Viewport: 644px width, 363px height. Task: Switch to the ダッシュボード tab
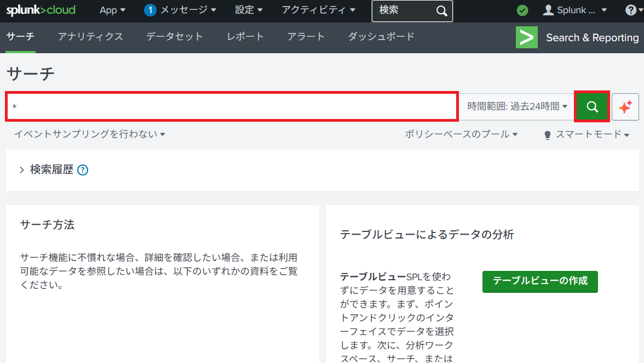click(381, 37)
